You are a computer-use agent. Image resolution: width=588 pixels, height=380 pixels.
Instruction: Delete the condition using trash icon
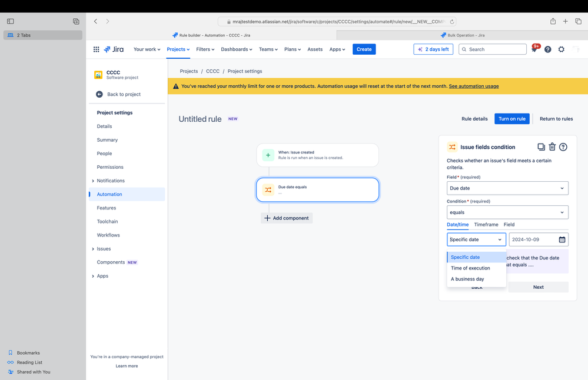point(552,147)
